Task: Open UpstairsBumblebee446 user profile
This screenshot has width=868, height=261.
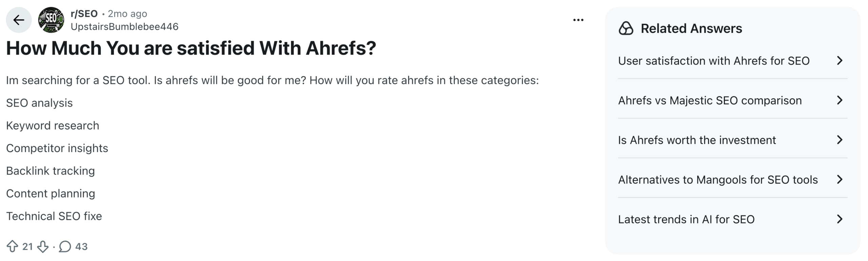Action: click(124, 27)
